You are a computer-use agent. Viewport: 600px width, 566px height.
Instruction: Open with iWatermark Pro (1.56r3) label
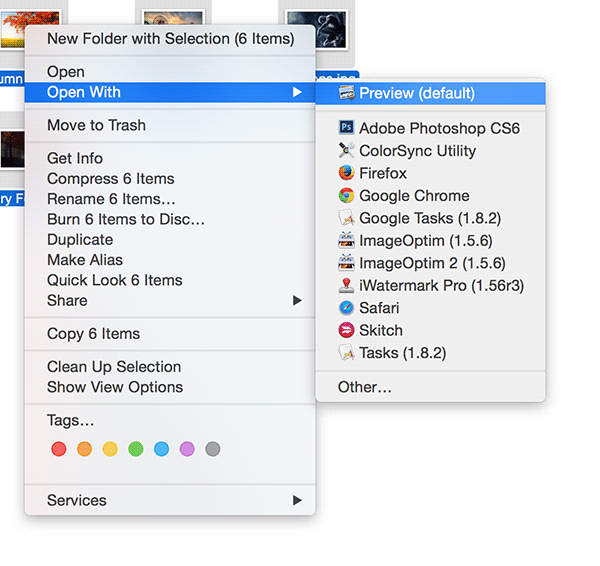pos(442,286)
